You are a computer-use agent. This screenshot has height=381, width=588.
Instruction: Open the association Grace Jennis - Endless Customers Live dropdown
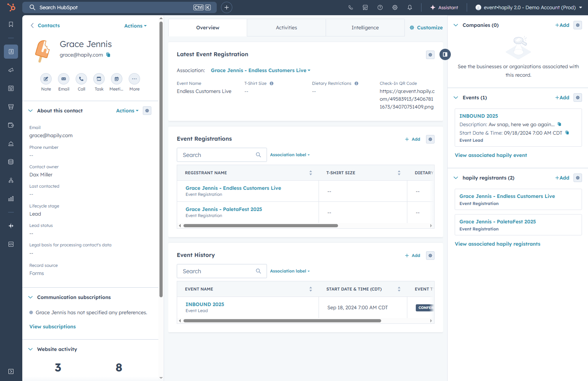(x=261, y=70)
